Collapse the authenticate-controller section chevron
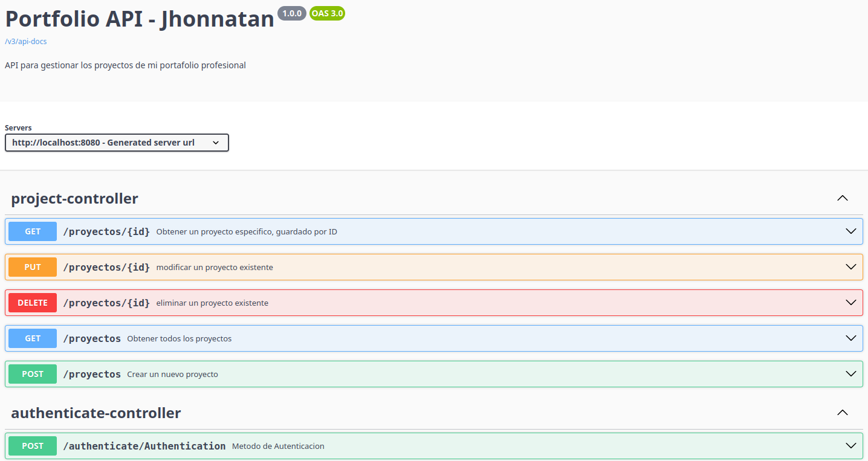 point(842,413)
